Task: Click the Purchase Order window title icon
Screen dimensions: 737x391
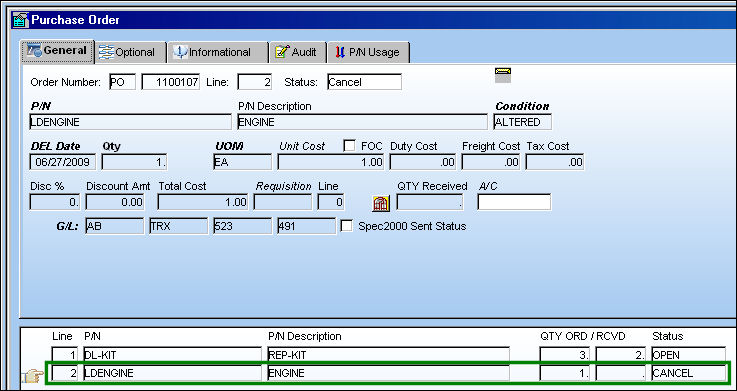Action: [20, 20]
